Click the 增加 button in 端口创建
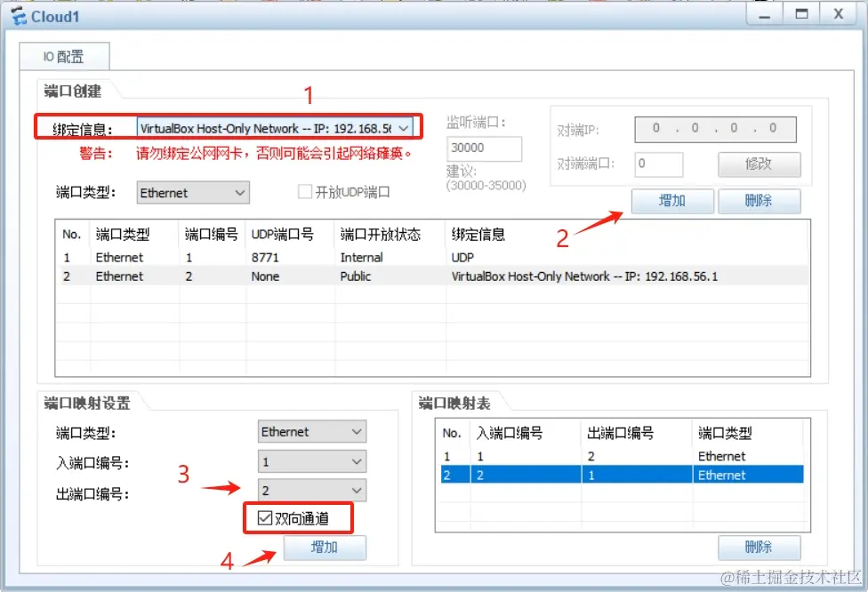 (x=672, y=201)
